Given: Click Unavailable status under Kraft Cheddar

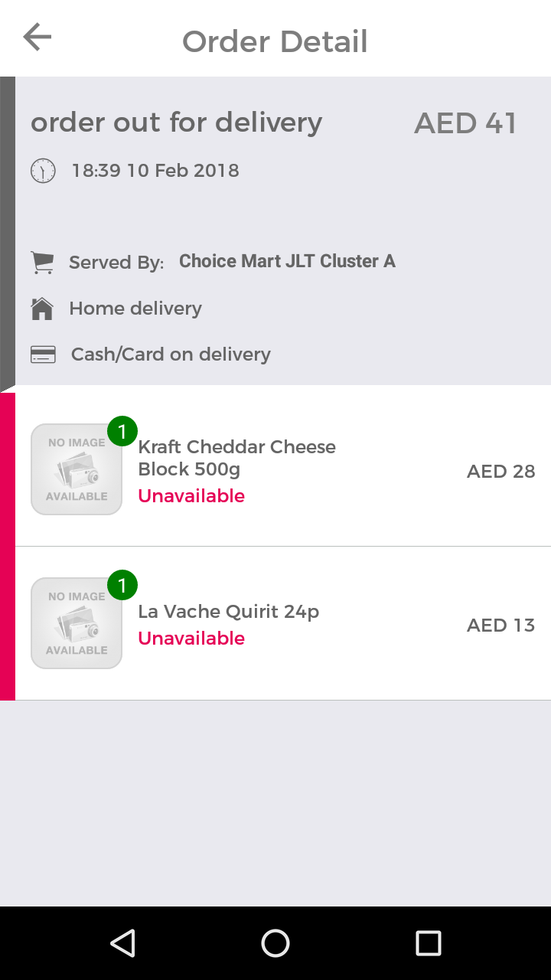Looking at the screenshot, I should (x=191, y=496).
